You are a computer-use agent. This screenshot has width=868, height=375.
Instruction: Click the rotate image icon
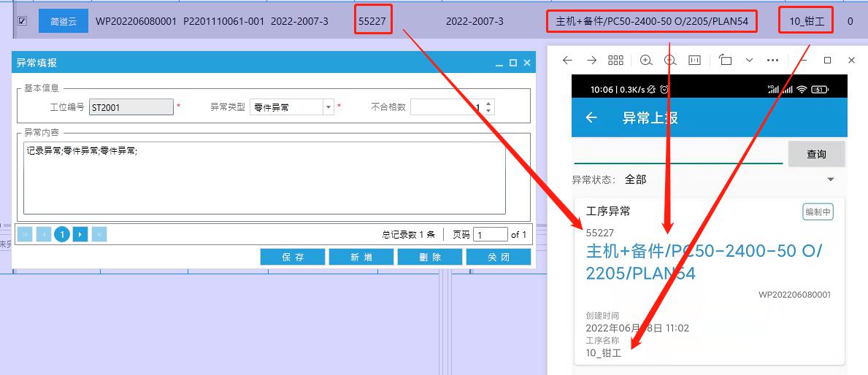[725, 61]
